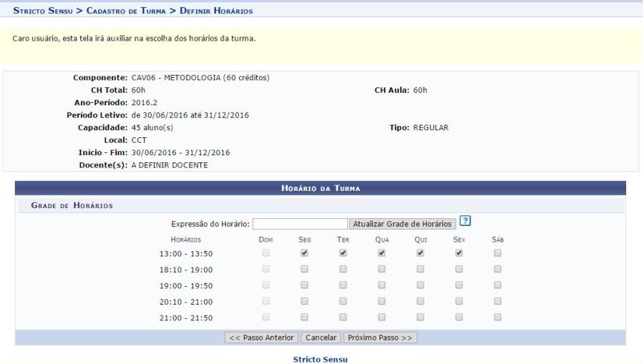Image resolution: width=644 pixels, height=364 pixels.
Task: Open the Stricto Sensu footer link
Action: pyautogui.click(x=320, y=359)
